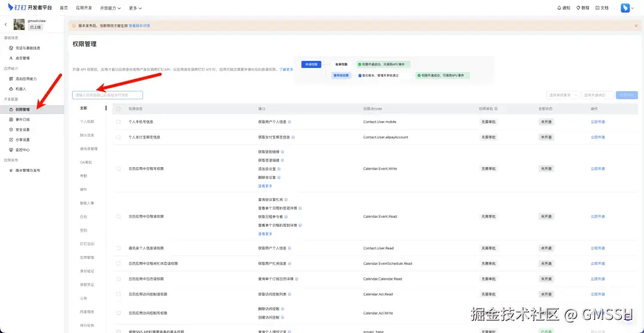
Task: Check the 日历应用中日程闲忙状态读权限 row checkbox
Action: [x=119, y=264]
